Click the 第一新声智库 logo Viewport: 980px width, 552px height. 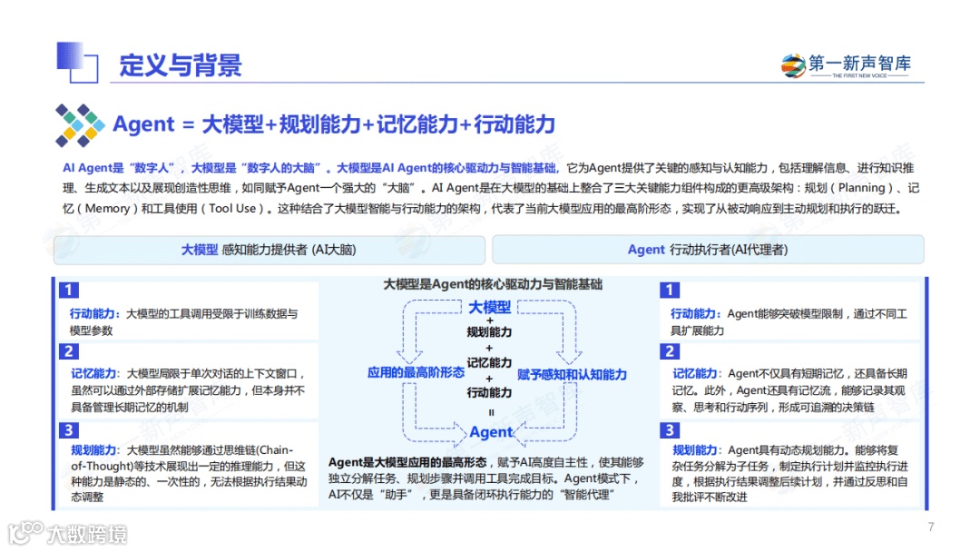point(846,65)
